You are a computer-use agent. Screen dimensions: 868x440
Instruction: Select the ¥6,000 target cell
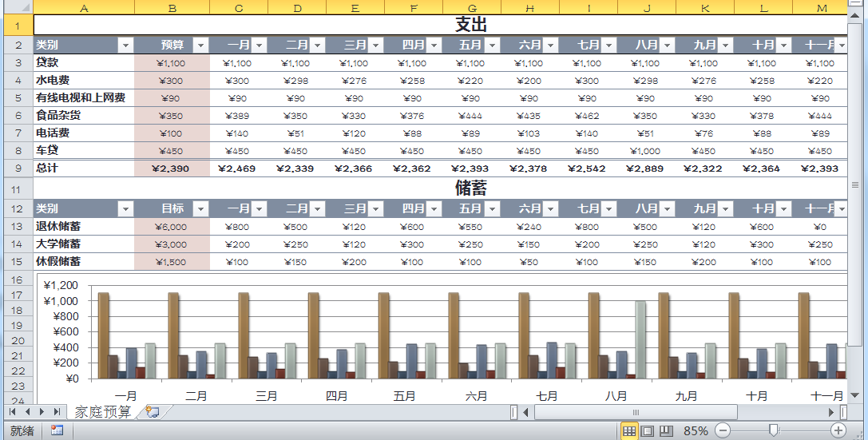pyautogui.click(x=172, y=226)
